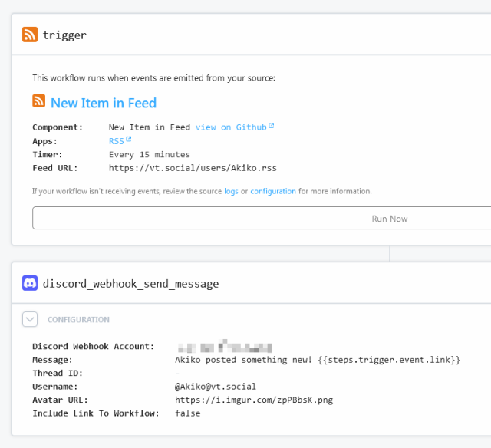Click the orange RSS icon in trigger header
491x448 pixels.
click(x=30, y=35)
